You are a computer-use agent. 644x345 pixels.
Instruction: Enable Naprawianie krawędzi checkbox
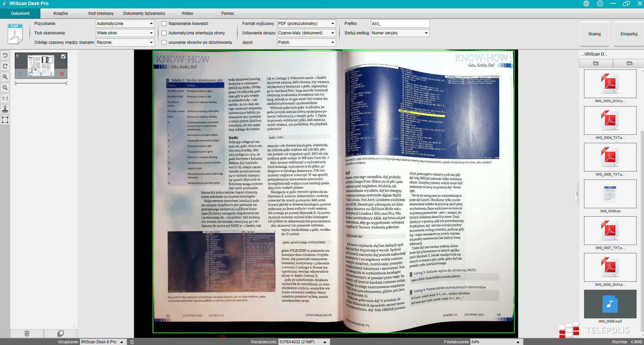[x=164, y=24]
